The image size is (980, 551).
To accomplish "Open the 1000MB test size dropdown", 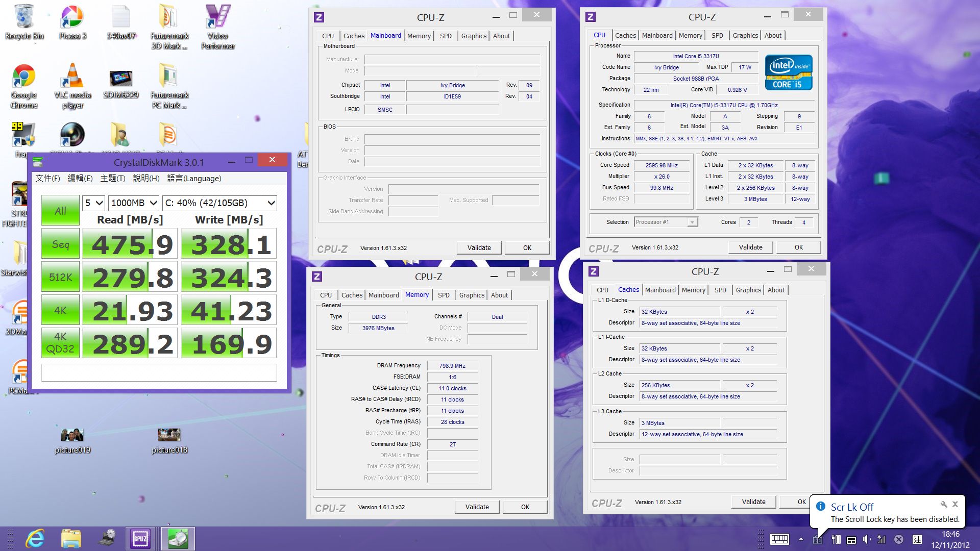I will [x=134, y=203].
